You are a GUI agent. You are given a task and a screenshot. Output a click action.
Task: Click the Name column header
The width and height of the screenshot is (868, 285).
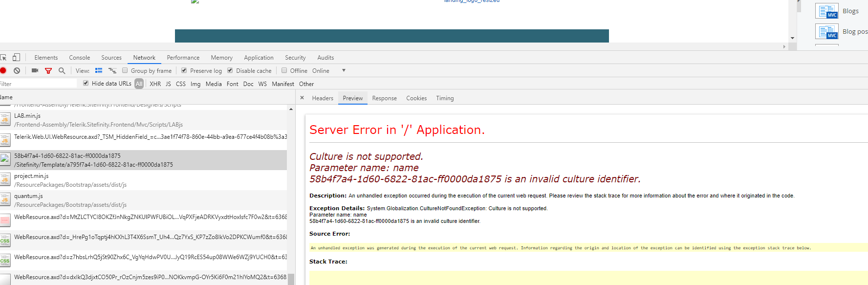[x=147, y=97]
